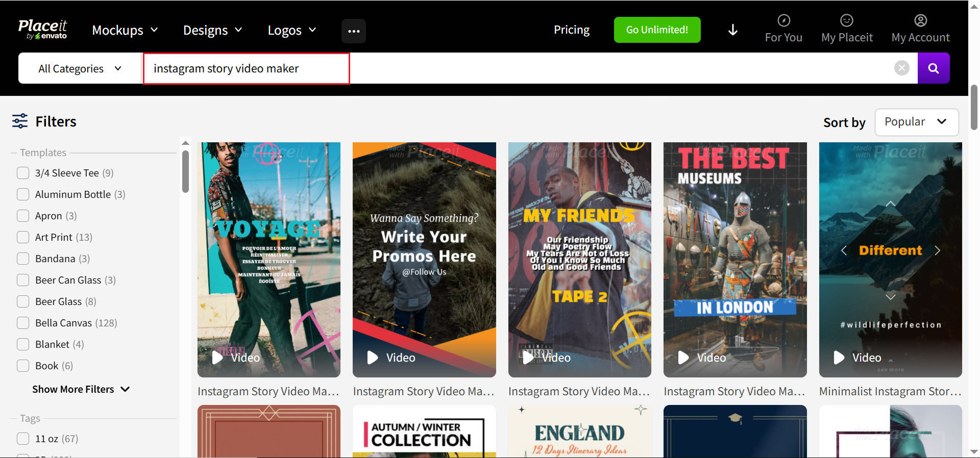980x458 pixels.
Task: Click the Filters sliders icon
Action: coord(20,121)
